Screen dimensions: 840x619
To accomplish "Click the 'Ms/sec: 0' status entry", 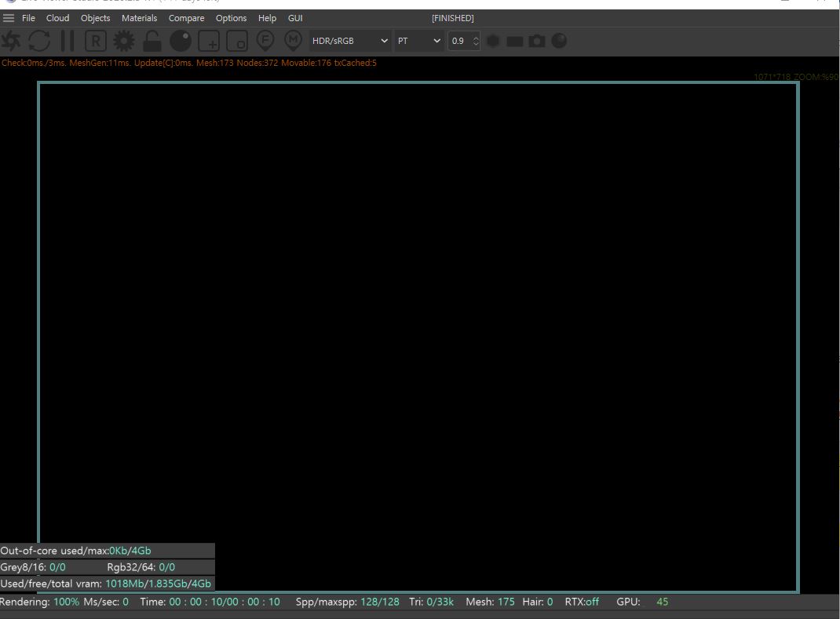I will click(106, 602).
